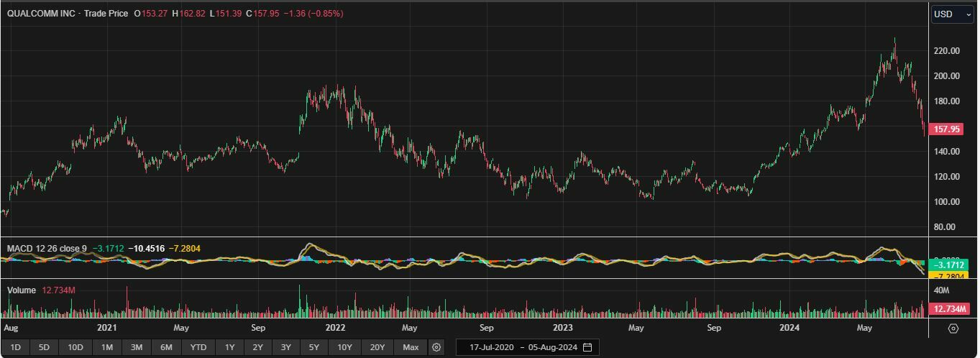Click the 157.95 current price tag

coord(946,129)
